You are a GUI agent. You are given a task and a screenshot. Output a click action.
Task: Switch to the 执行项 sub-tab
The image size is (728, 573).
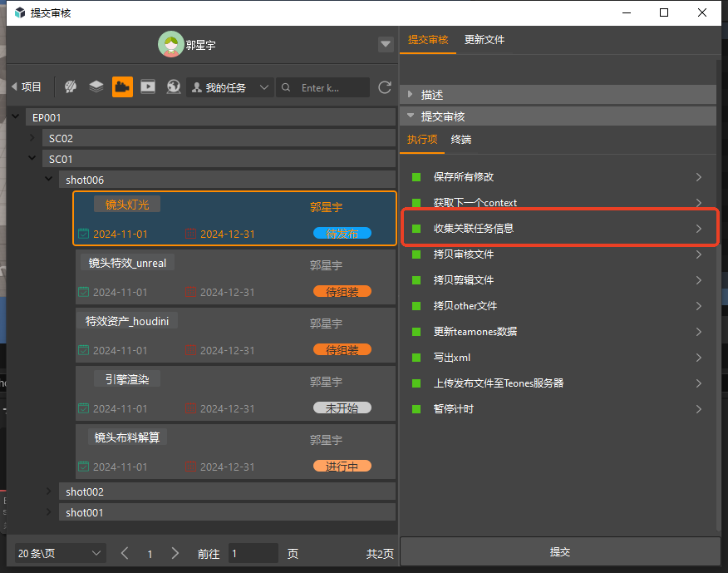point(422,140)
